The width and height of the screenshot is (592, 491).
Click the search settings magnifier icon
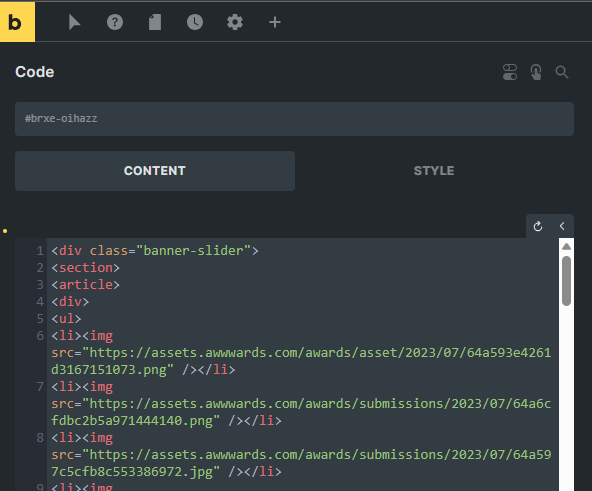562,72
